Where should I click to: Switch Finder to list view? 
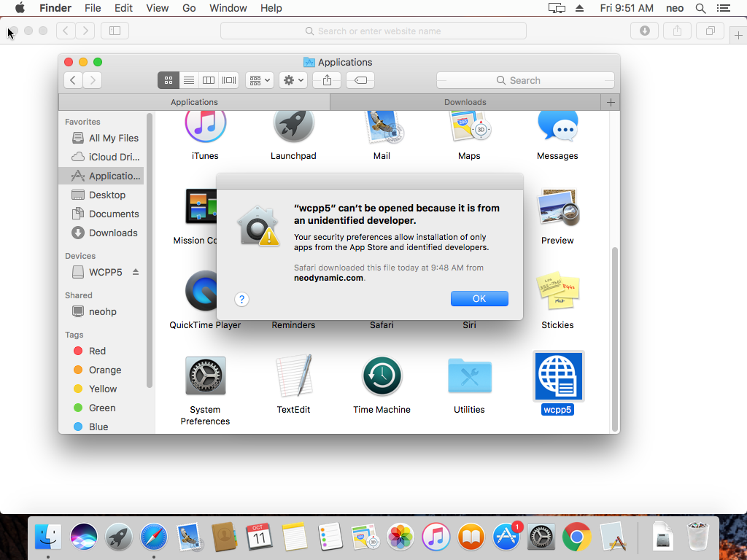pos(189,80)
